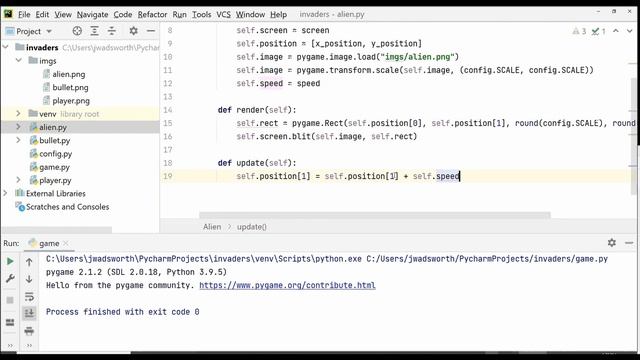
Task: Click Up the stack trace arrow
Action: point(29,262)
